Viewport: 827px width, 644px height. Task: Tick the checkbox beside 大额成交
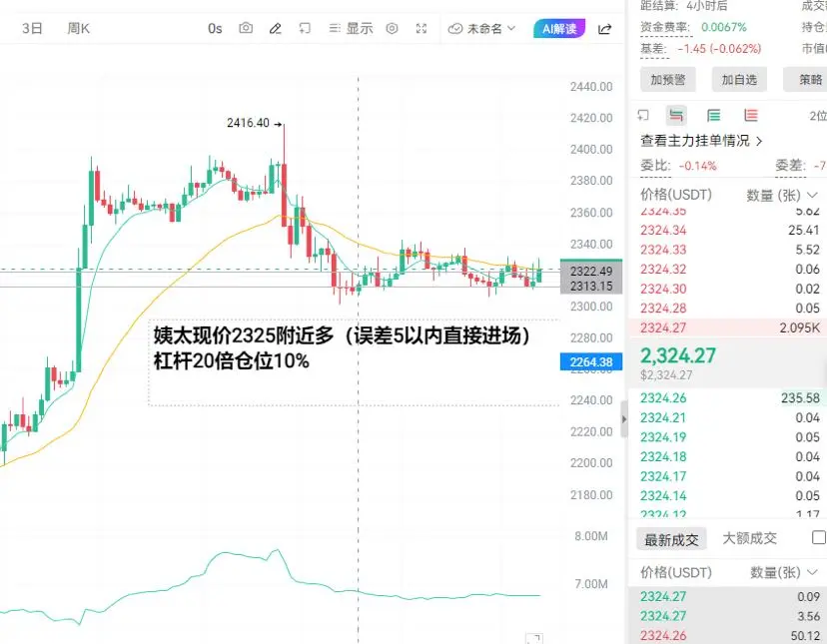(820, 537)
